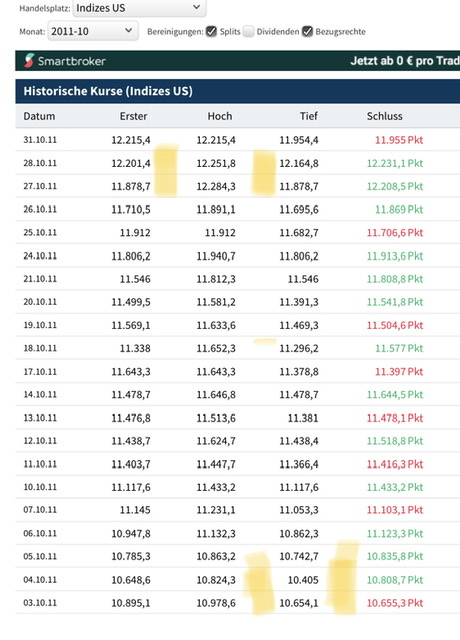Enable the Dividenden checkbox
Viewport: 460px width, 640px height.
click(x=248, y=31)
